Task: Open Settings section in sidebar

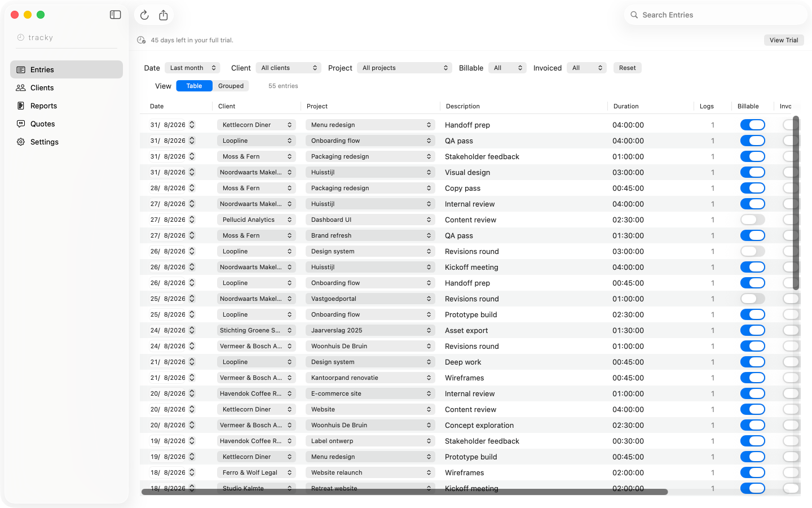Action: tap(67, 142)
